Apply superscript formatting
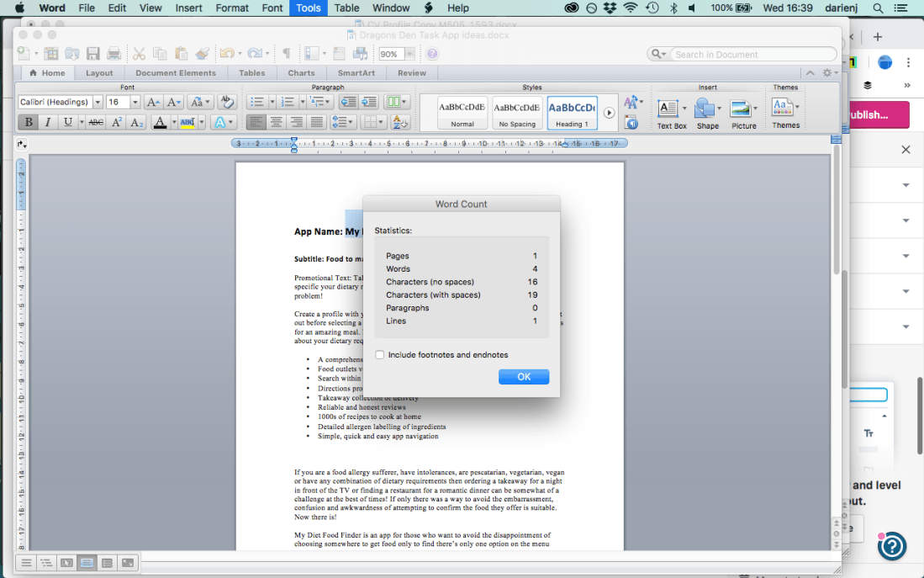 coord(117,123)
